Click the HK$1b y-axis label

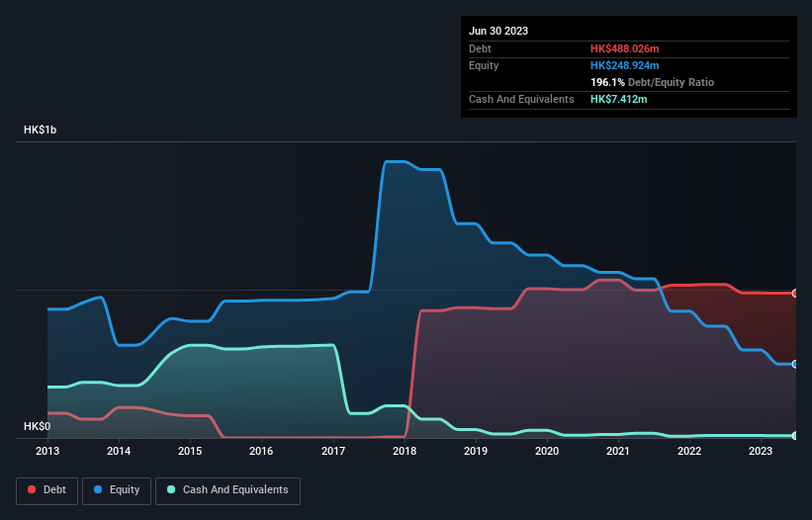(40, 130)
